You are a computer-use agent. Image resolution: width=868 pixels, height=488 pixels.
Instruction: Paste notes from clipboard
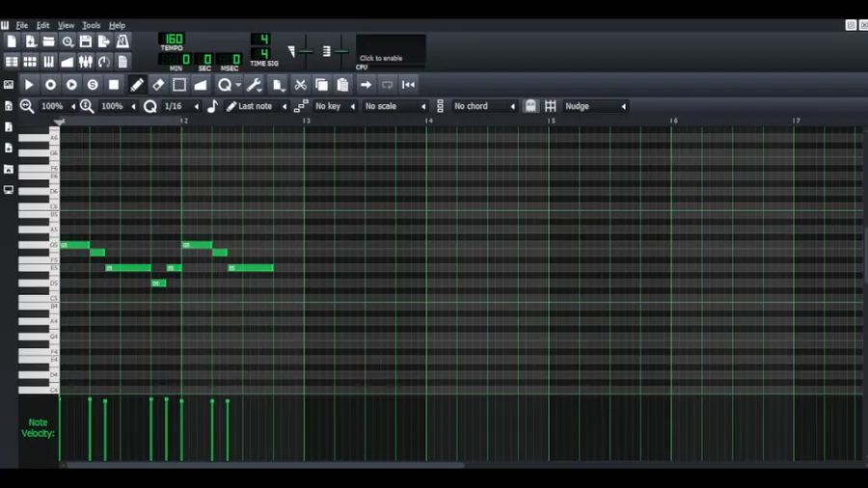point(342,85)
